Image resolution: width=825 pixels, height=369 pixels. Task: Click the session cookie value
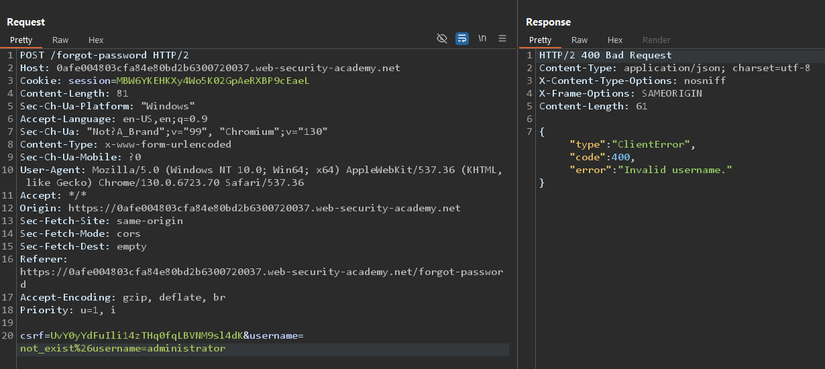(x=213, y=81)
